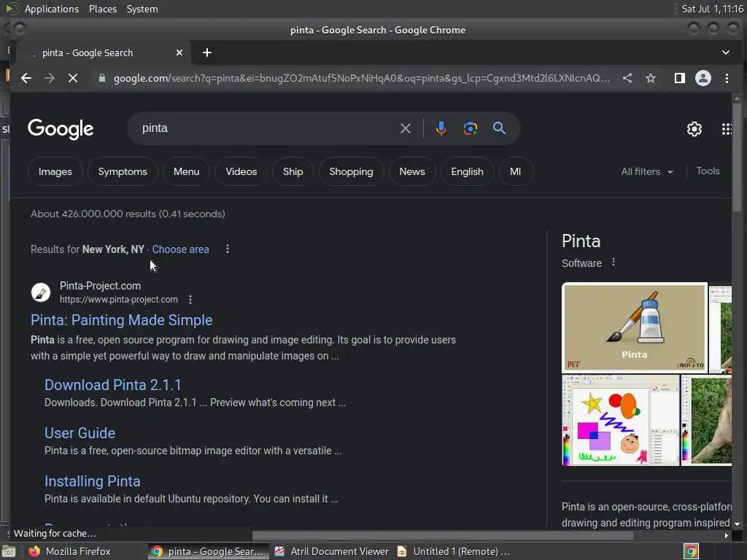This screenshot has width=747, height=560.
Task: Click the show desktop taskbar icon
Action: pyautogui.click(x=9, y=551)
